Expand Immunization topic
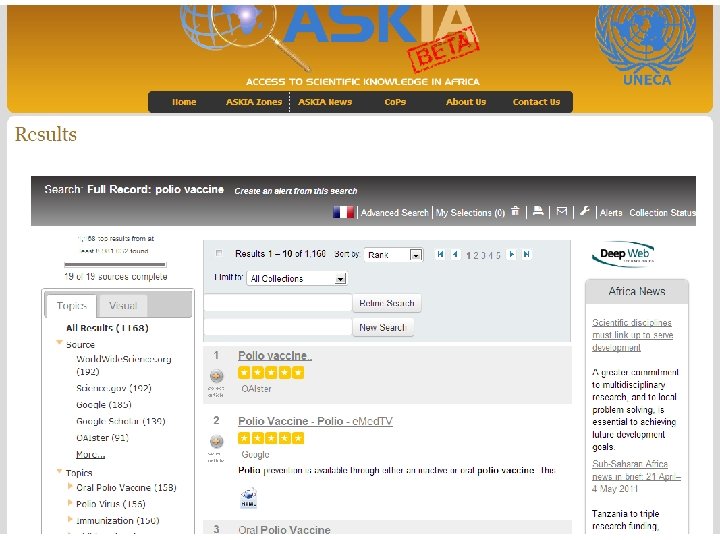The image size is (720, 540). pos(70,519)
